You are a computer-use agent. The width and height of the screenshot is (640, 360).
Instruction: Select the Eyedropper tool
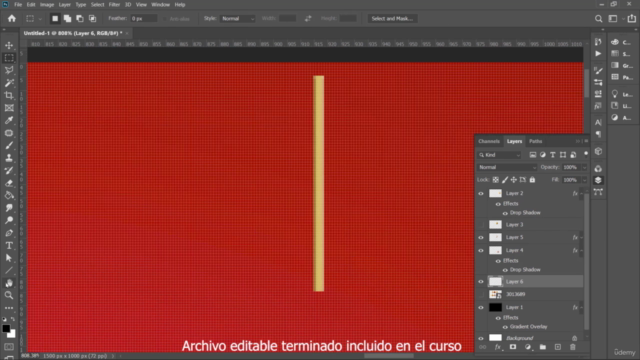pyautogui.click(x=9, y=120)
